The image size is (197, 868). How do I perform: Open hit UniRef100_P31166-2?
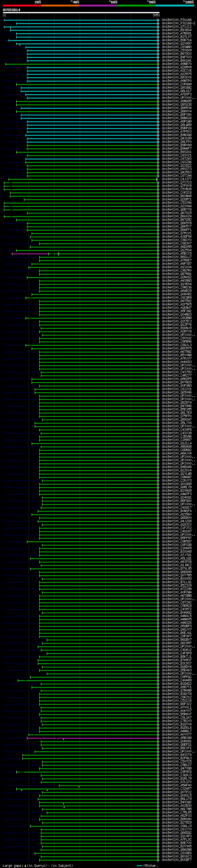click(179, 23)
